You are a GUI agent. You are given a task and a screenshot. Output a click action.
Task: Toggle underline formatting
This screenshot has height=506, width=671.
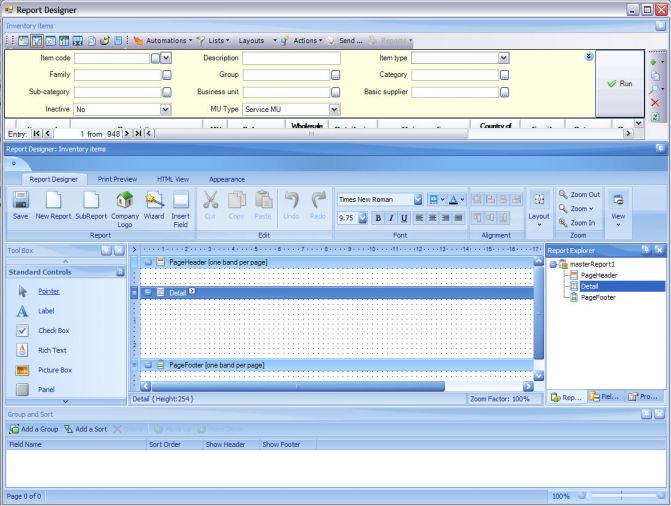point(404,218)
